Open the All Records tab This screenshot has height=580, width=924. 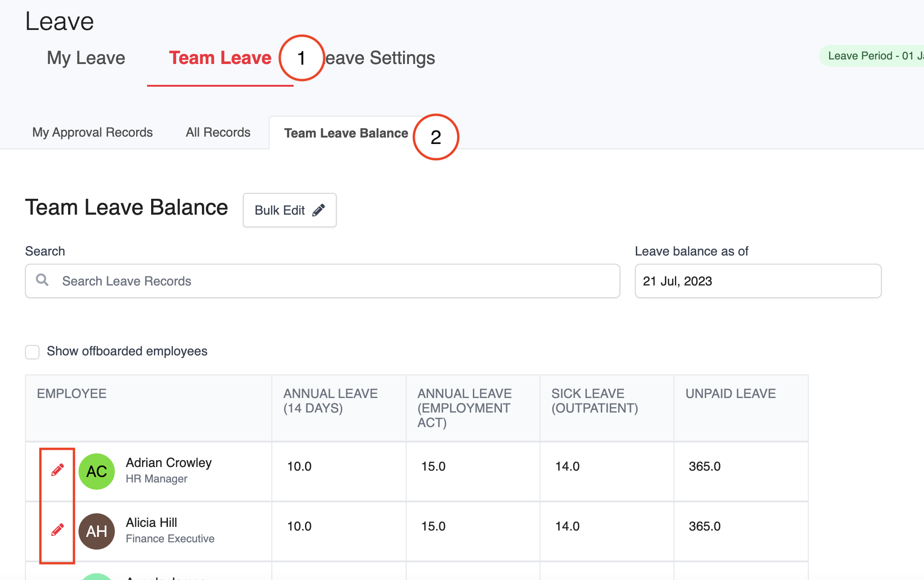[x=218, y=133]
